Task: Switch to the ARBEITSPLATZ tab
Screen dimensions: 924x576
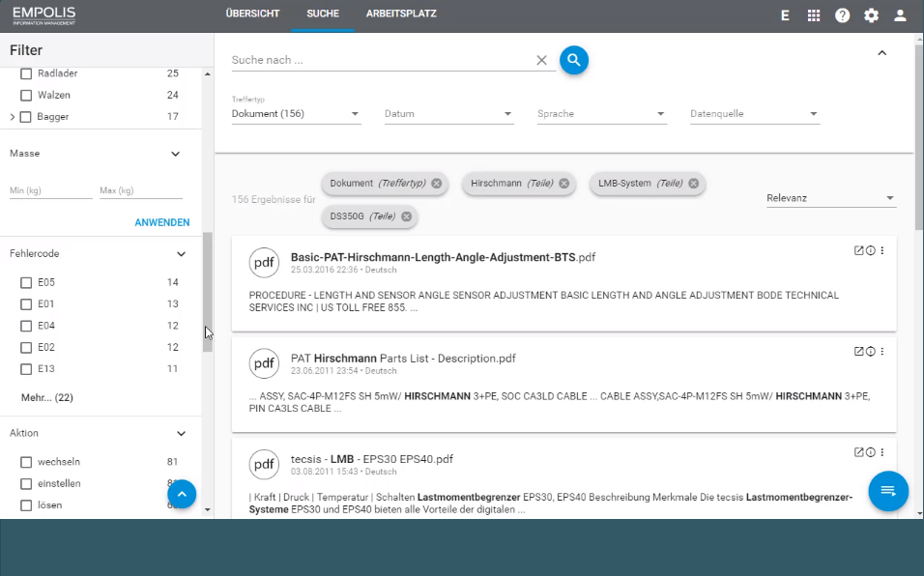Action: point(401,14)
